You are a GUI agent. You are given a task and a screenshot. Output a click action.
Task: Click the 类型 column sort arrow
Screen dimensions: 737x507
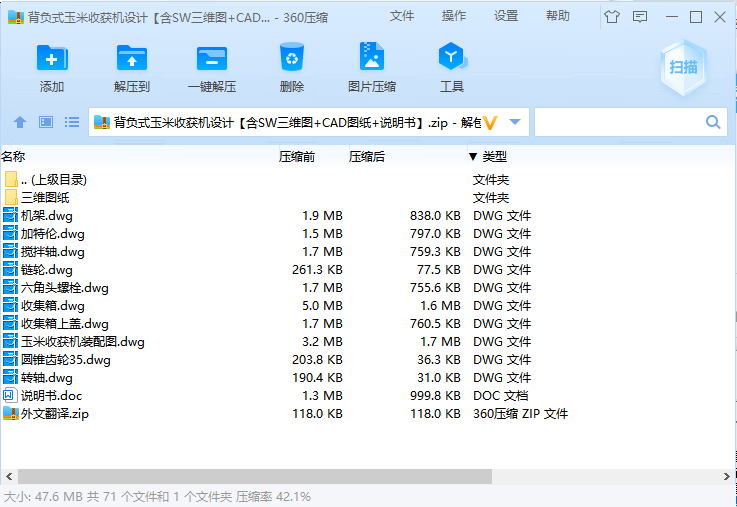coord(473,156)
